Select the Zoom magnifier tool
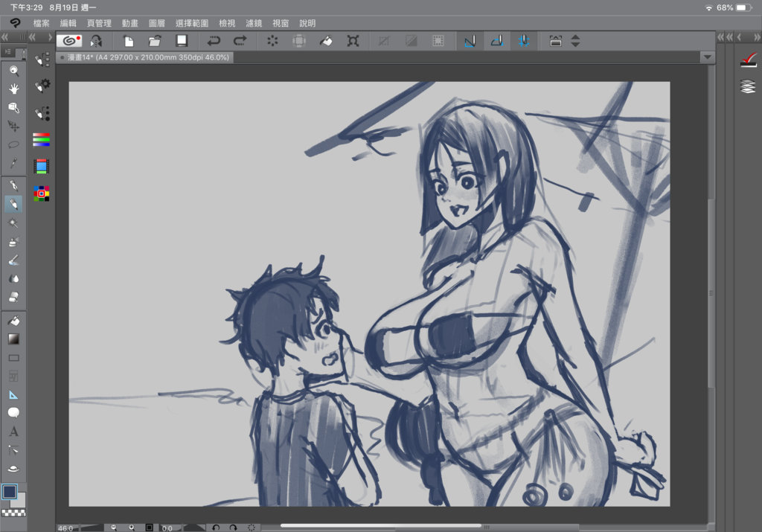The image size is (762, 532). (x=13, y=71)
